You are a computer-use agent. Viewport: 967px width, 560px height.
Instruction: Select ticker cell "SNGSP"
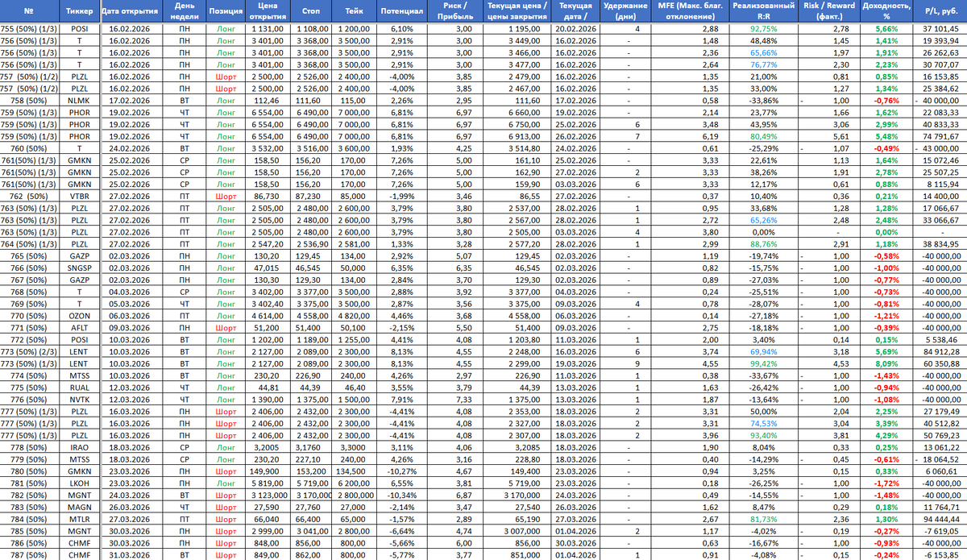pyautogui.click(x=79, y=269)
